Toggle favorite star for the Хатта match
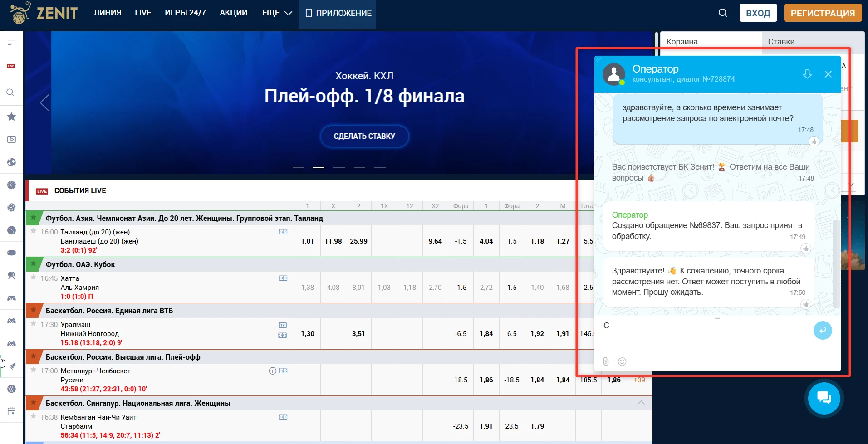Screen dimensions: 868x444 33,278
